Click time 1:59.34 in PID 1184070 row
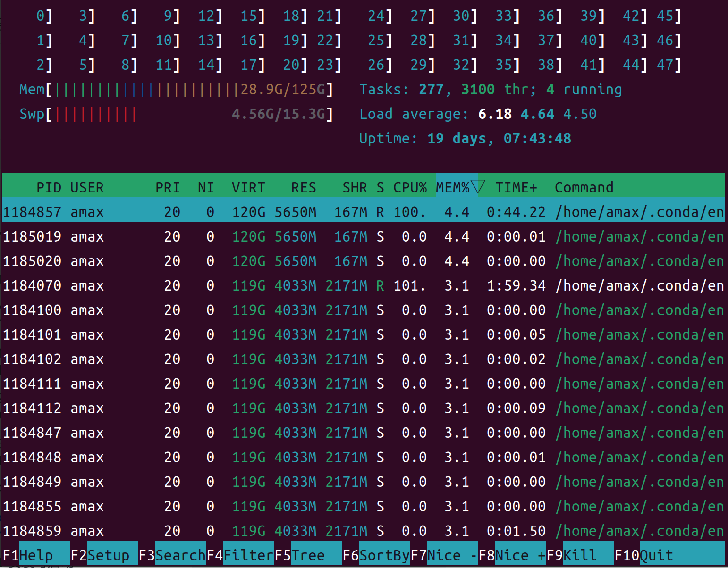Viewport: 728px width, 568px height. click(x=516, y=285)
